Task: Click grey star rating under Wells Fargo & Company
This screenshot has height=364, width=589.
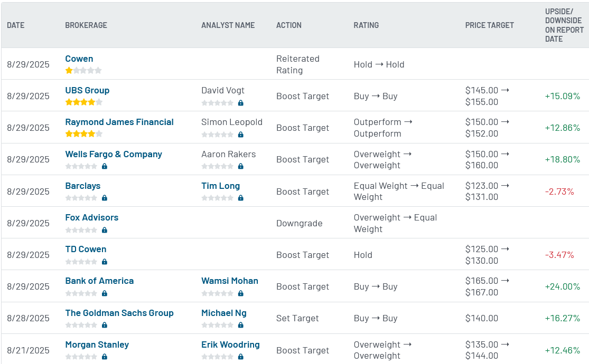Action: (x=81, y=166)
